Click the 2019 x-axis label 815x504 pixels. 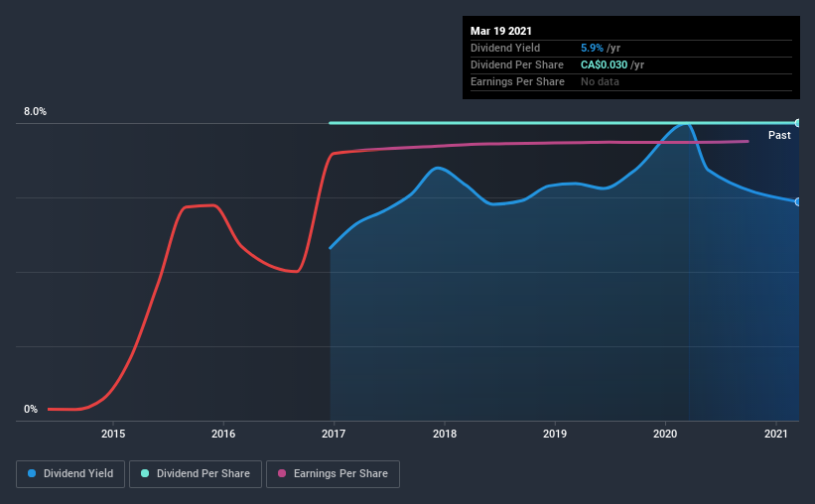[x=555, y=434]
